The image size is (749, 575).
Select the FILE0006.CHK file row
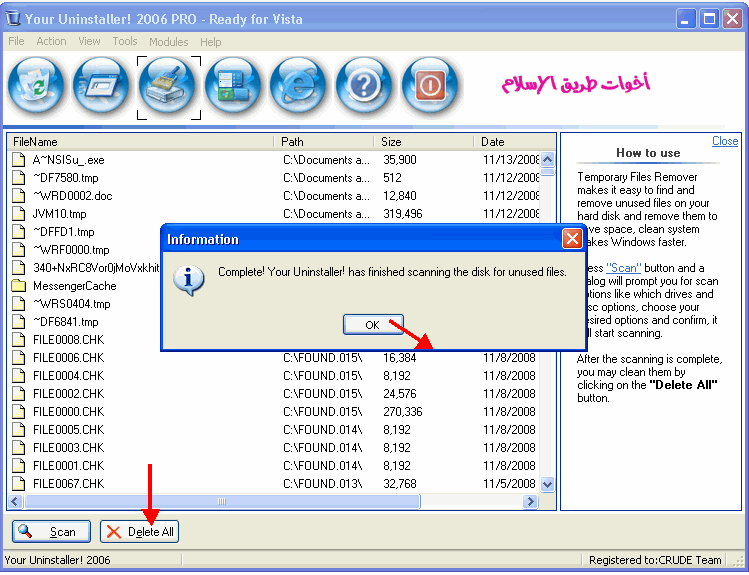point(274,358)
